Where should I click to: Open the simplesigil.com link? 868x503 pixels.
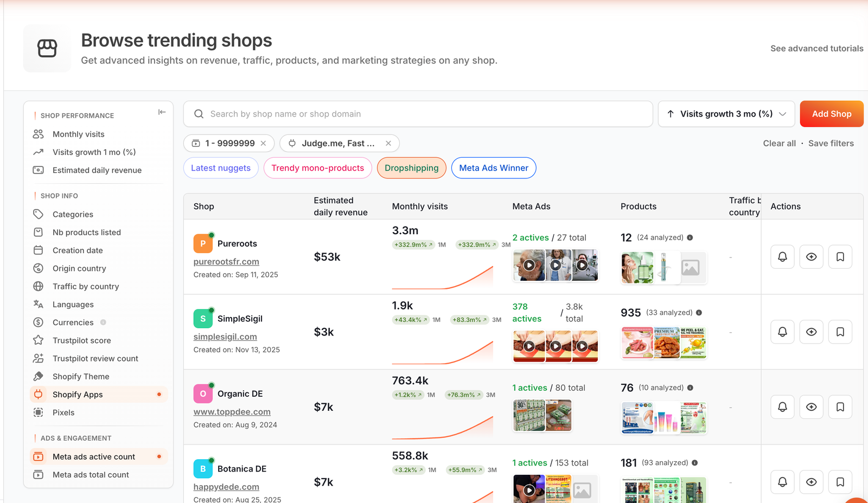tap(225, 337)
